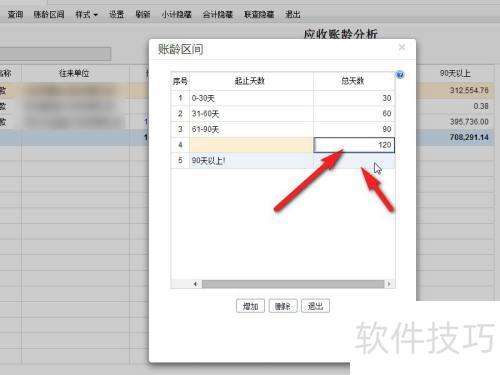Click the left scroll arrow in dialog

click(195, 284)
